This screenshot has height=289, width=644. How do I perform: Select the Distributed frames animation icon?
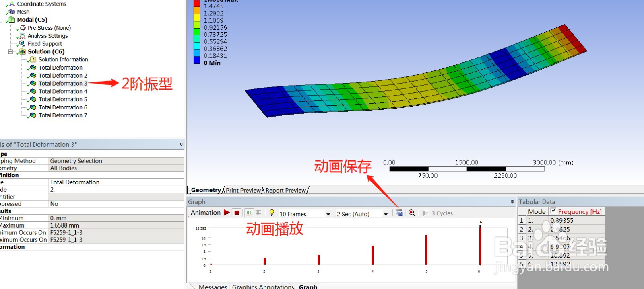[250, 213]
